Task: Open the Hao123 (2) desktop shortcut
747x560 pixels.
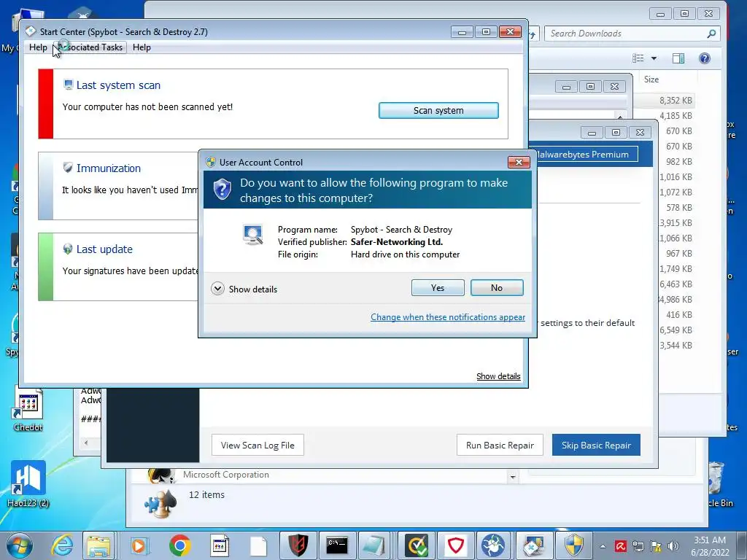Action: [28, 484]
